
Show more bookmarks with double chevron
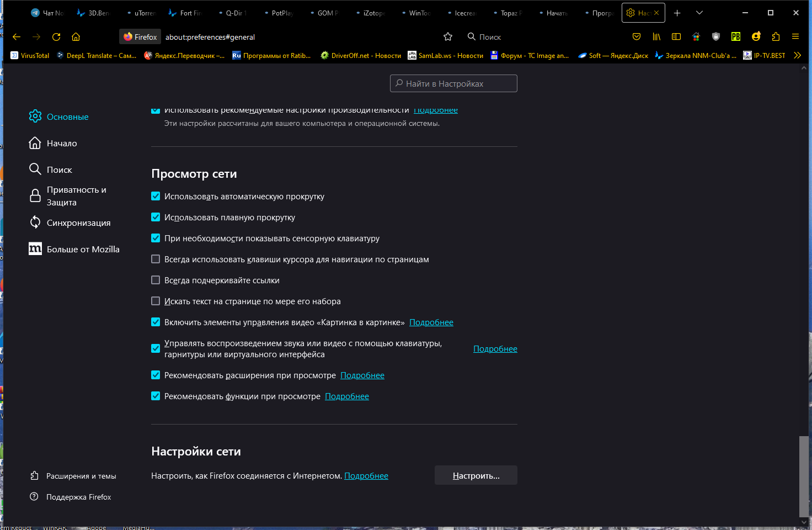(x=797, y=55)
